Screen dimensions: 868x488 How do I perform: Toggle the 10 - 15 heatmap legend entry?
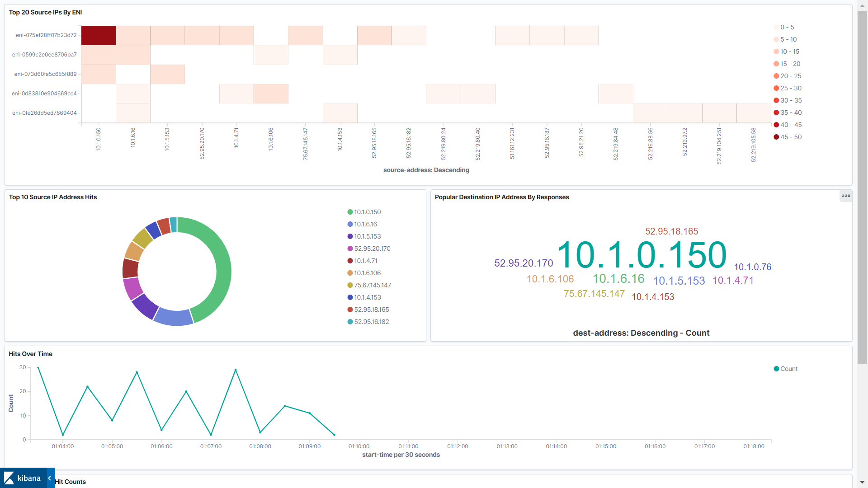[787, 52]
